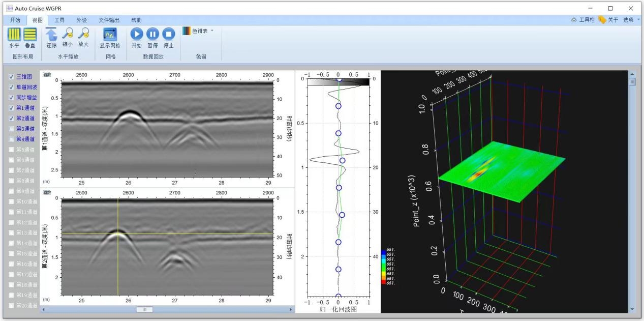
Task: Open the 文件输出 ribbon tab
Action: 109,20
